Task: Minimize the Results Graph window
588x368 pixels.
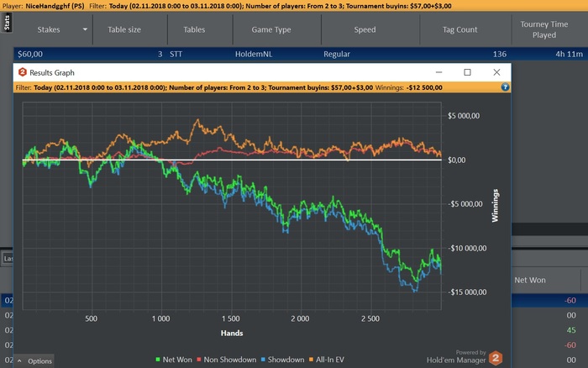Action: coord(438,72)
